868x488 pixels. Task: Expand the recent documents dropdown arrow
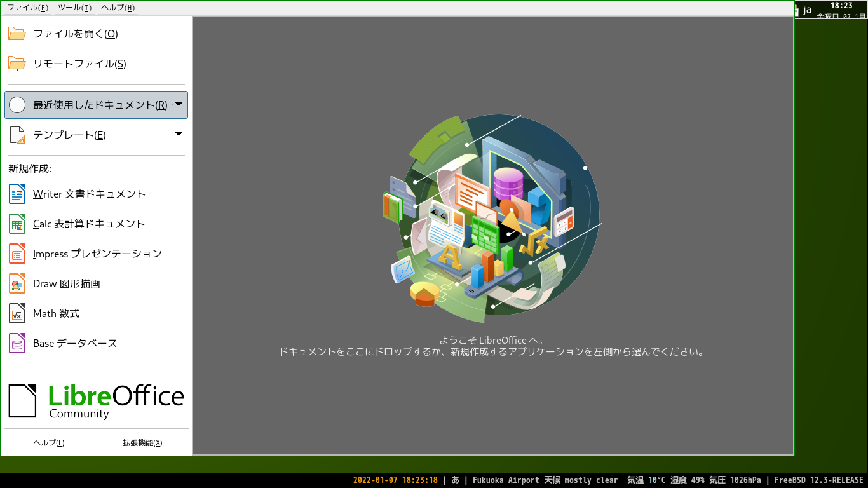(179, 104)
